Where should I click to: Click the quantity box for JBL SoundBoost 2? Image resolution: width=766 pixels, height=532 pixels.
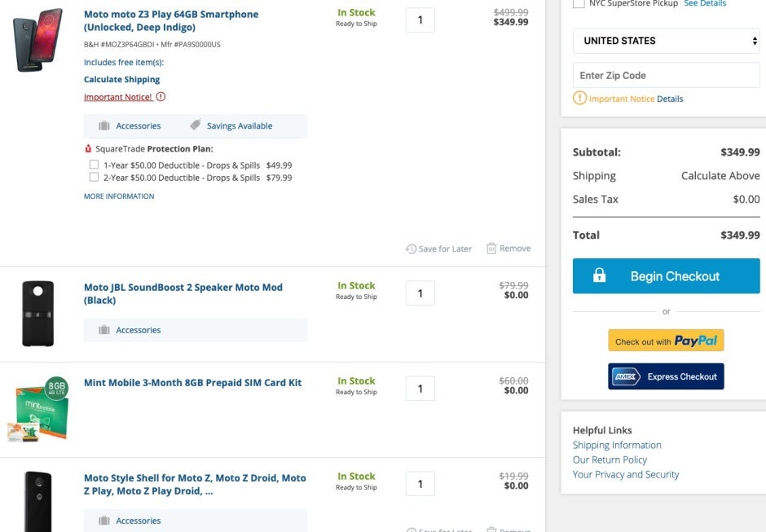pos(420,293)
